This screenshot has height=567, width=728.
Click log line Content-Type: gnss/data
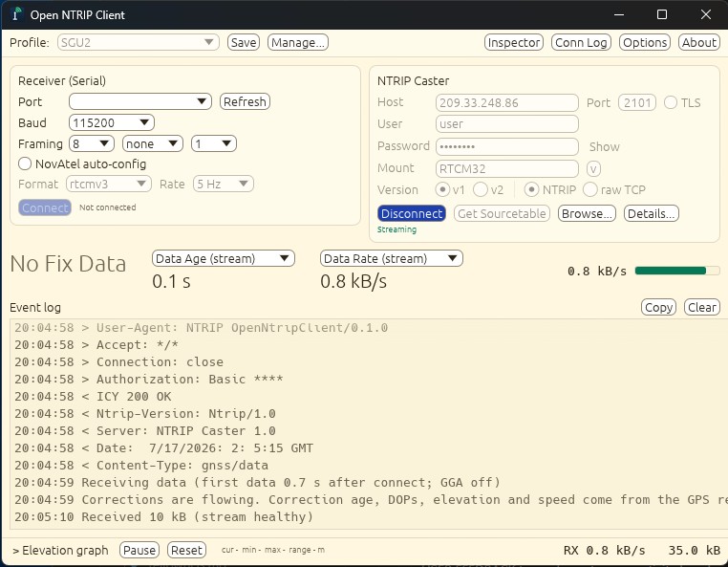click(x=141, y=466)
